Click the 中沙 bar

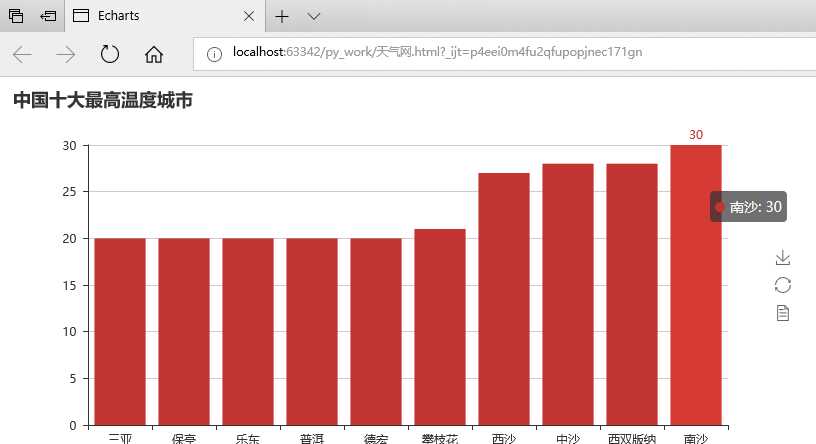pyautogui.click(x=568, y=295)
